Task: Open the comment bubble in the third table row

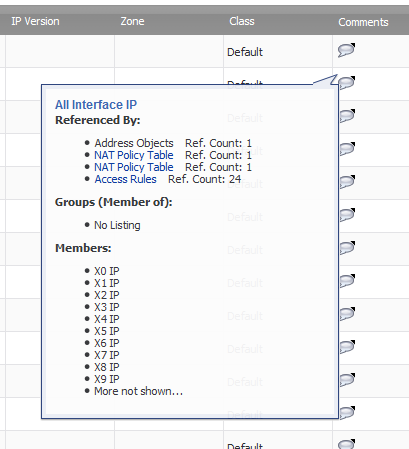Action: tap(347, 116)
